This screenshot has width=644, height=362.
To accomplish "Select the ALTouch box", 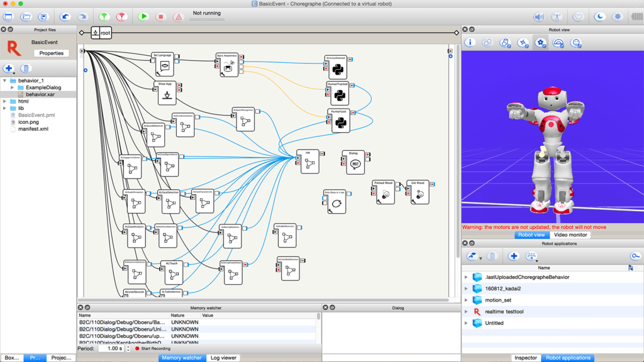I will click(x=174, y=273).
